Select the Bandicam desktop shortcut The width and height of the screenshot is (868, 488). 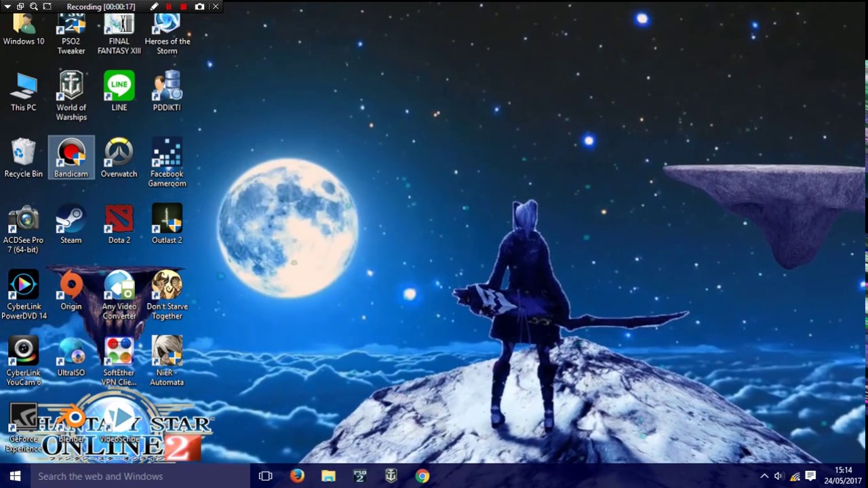71,158
